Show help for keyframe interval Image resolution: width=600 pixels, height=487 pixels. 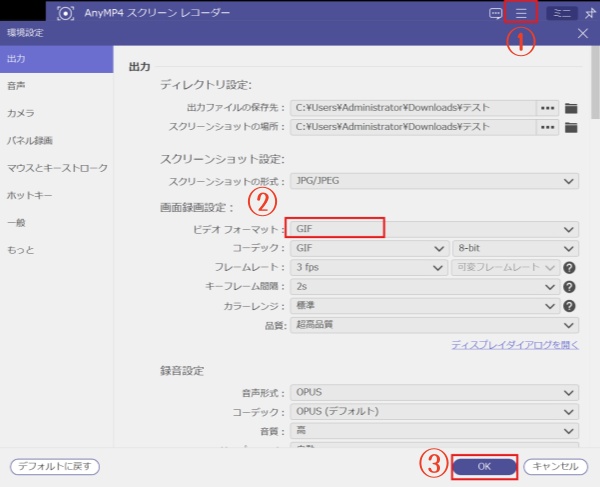(569, 287)
